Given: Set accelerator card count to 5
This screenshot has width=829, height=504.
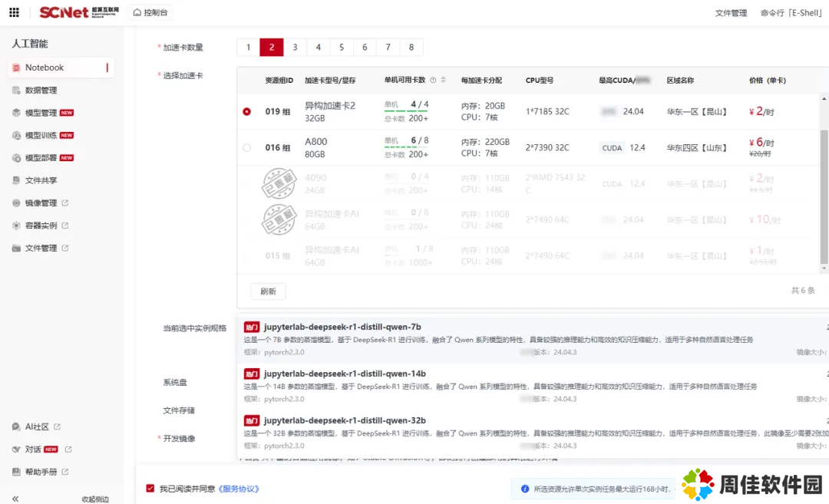Looking at the screenshot, I should [342, 47].
